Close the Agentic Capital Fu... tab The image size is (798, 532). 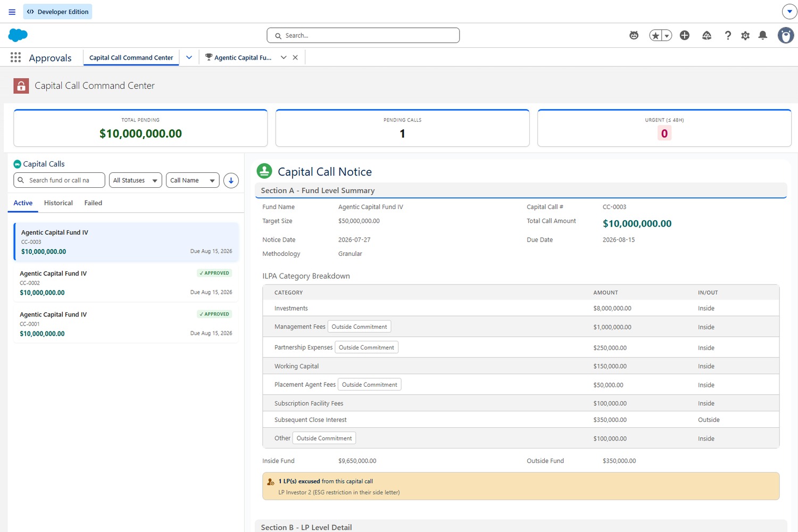pos(295,57)
